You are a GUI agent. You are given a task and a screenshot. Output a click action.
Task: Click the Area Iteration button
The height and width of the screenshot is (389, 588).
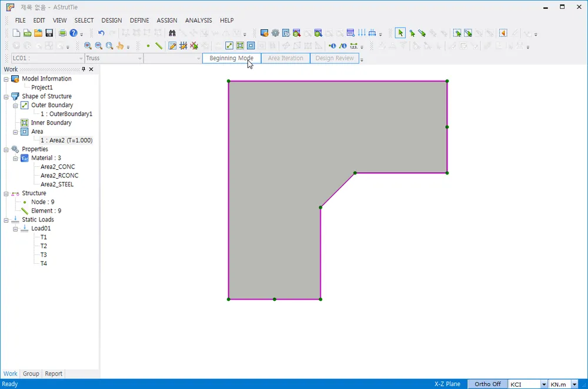pos(285,58)
